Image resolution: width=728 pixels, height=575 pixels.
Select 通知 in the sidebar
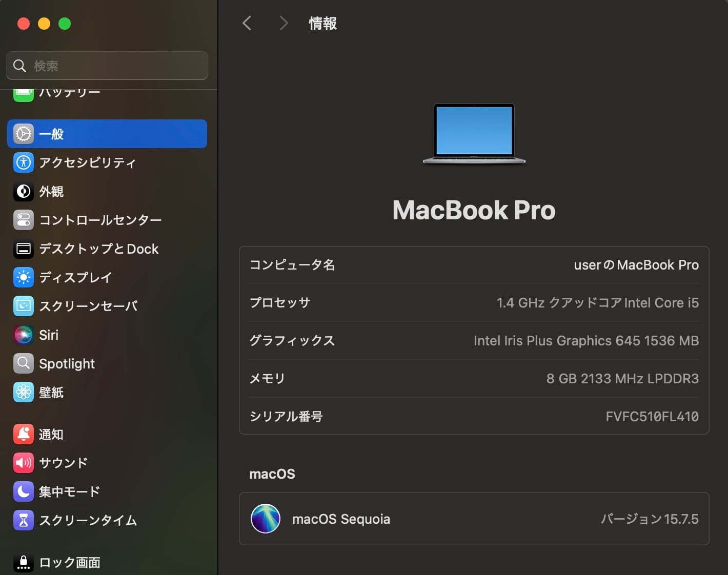point(107,434)
